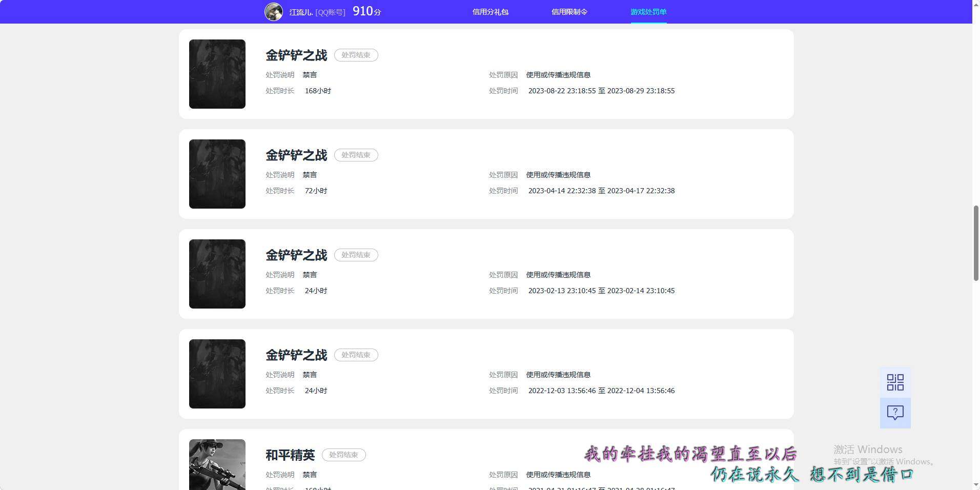Click the 72小时 duration value
This screenshot has width=980, height=490.
click(x=316, y=191)
